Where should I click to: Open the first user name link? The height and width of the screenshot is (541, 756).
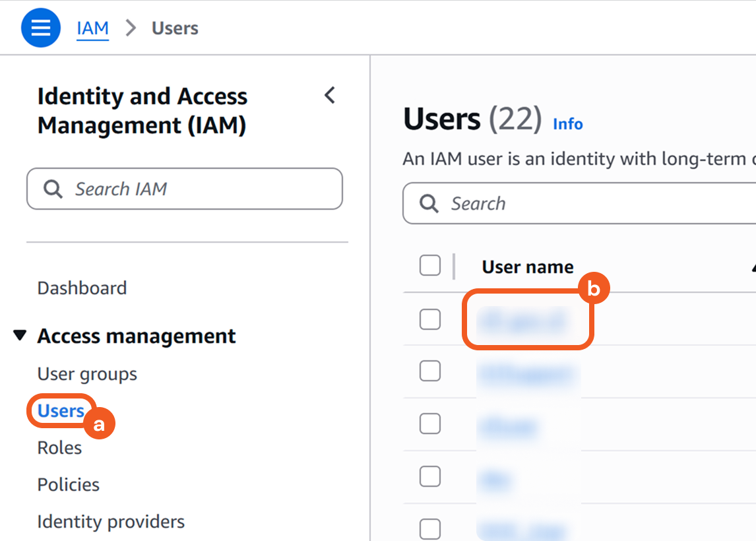pos(521,321)
